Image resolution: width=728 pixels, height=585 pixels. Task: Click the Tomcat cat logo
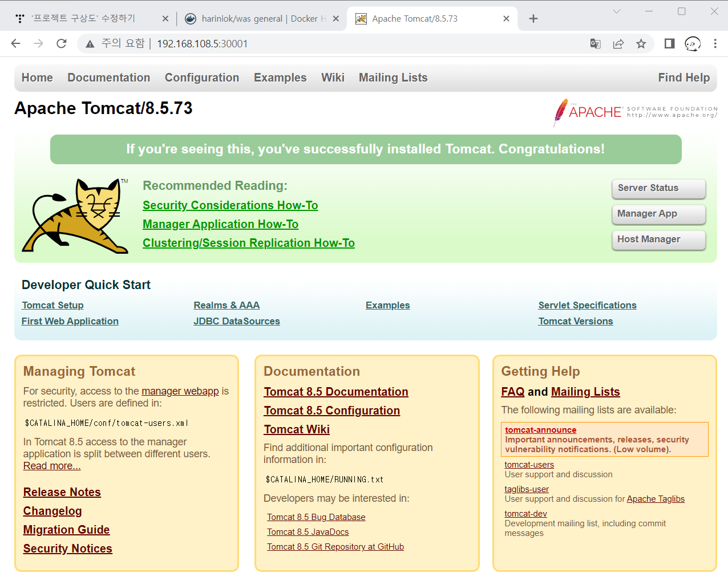75,216
